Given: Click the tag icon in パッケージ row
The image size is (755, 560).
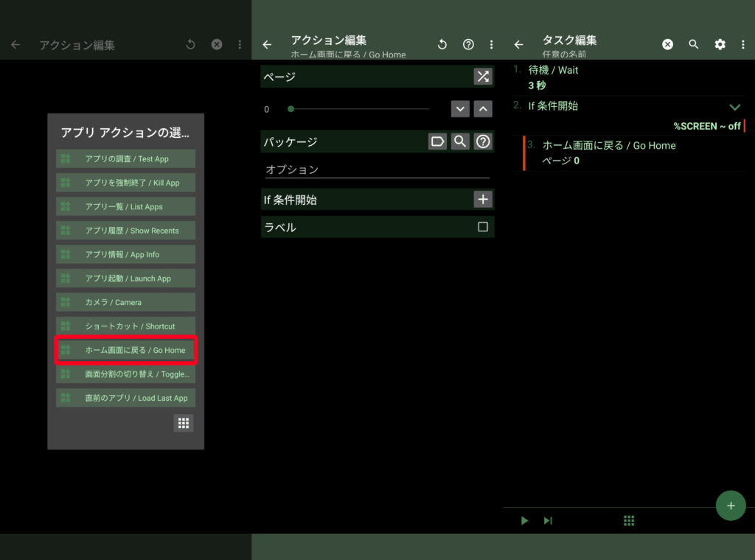Looking at the screenshot, I should (x=437, y=141).
